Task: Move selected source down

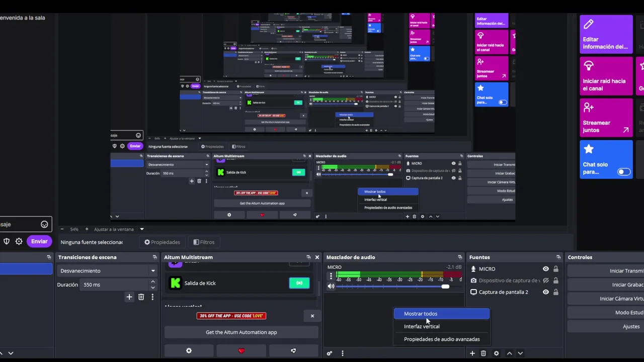Action: click(520, 353)
